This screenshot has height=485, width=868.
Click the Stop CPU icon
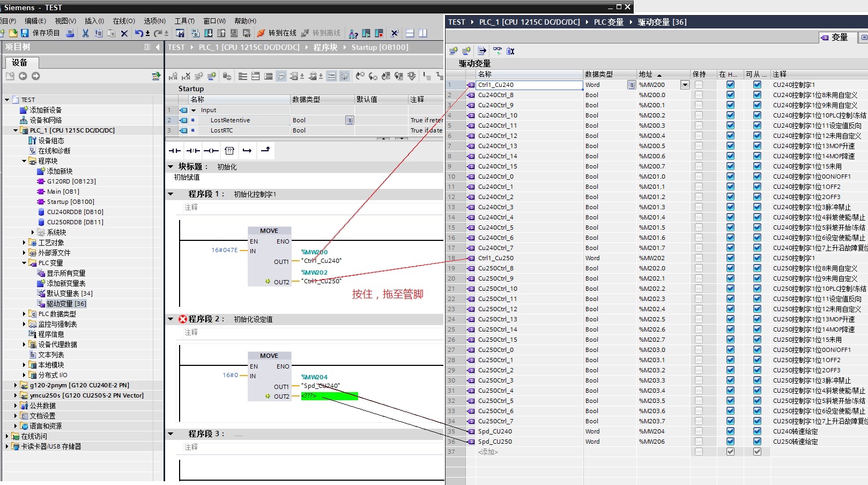pyautogui.click(x=379, y=33)
